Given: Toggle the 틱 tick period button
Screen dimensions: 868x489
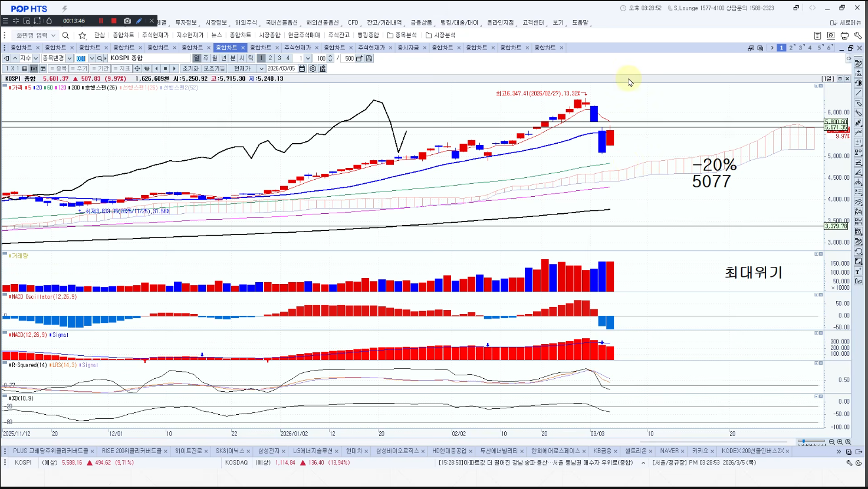Looking at the screenshot, I should point(251,58).
